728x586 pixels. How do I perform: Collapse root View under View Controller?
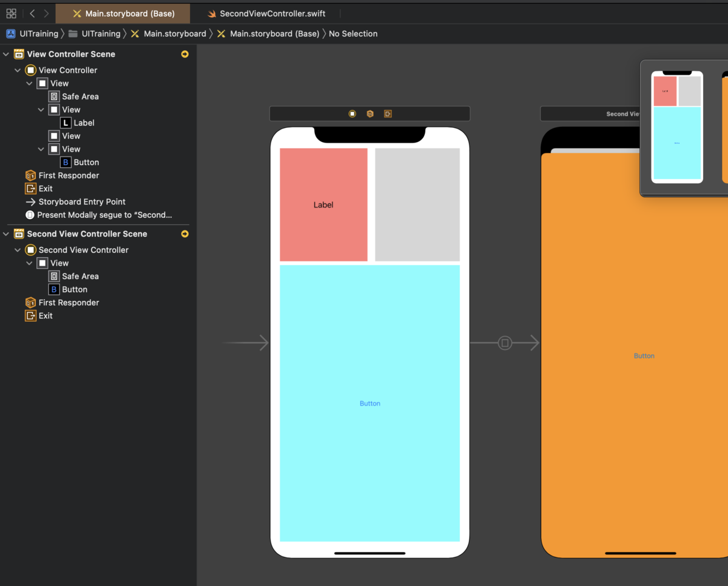pyautogui.click(x=29, y=84)
